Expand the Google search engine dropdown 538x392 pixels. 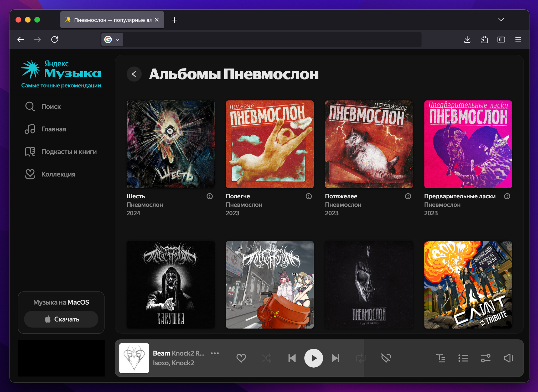click(x=112, y=40)
